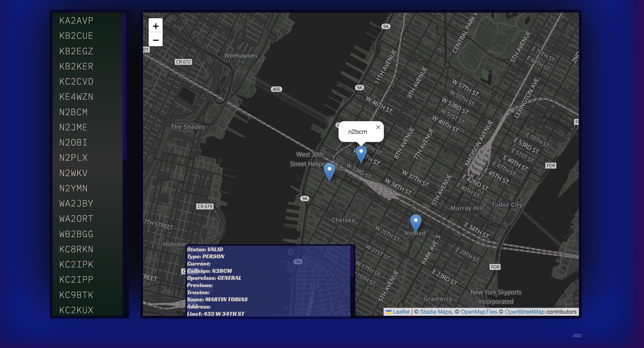
Task: Open the OpenStreetMap link
Action: pyautogui.click(x=524, y=312)
